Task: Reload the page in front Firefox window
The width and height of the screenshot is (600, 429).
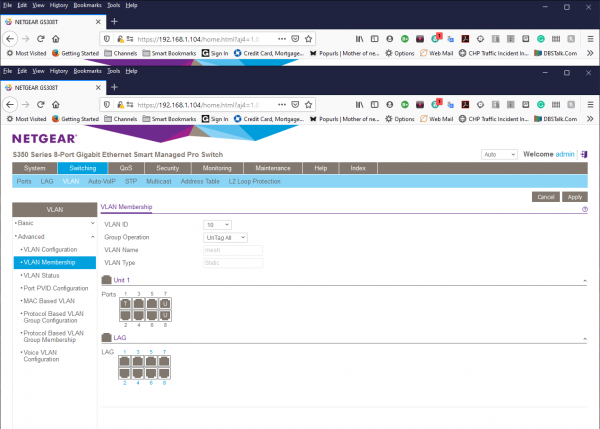Action: pos(41,104)
